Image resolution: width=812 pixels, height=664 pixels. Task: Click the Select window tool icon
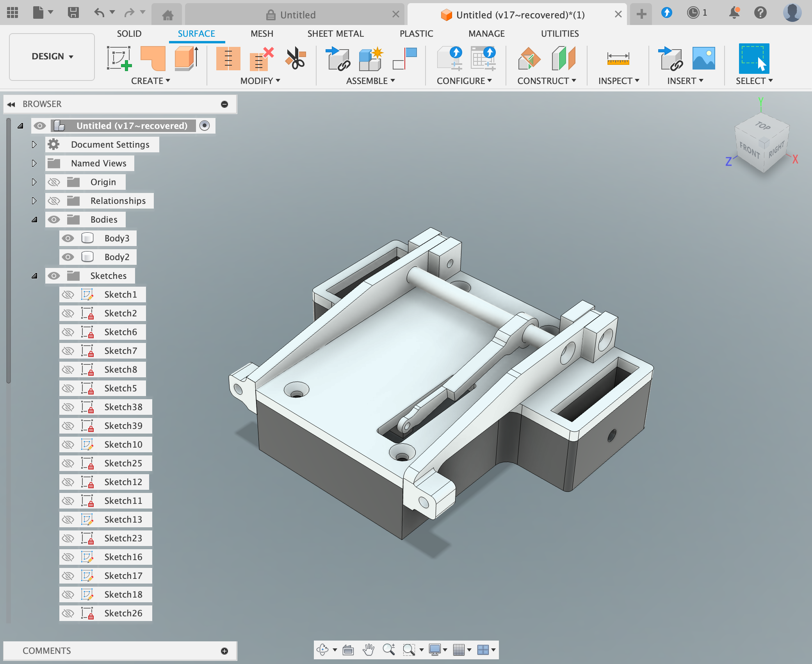tap(754, 59)
